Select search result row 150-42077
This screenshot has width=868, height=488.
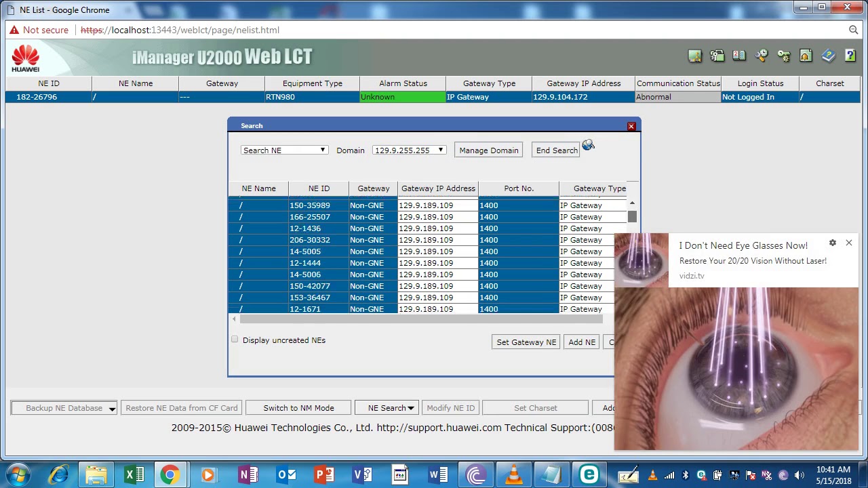point(421,286)
